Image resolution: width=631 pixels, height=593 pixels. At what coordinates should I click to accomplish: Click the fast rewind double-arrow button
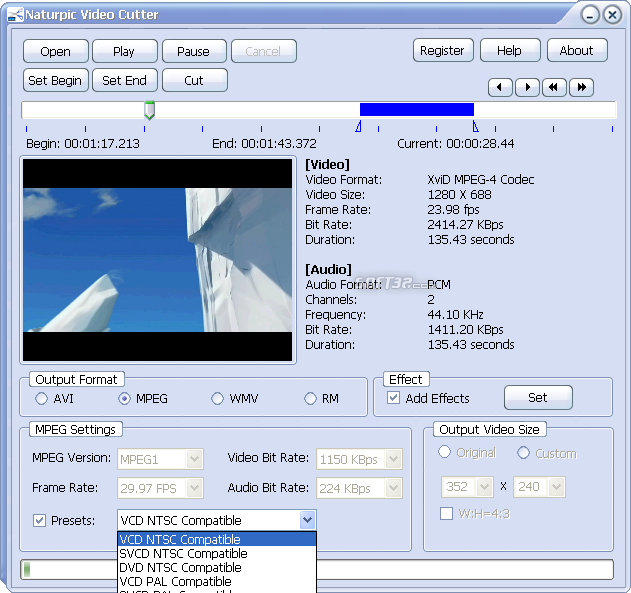click(554, 87)
